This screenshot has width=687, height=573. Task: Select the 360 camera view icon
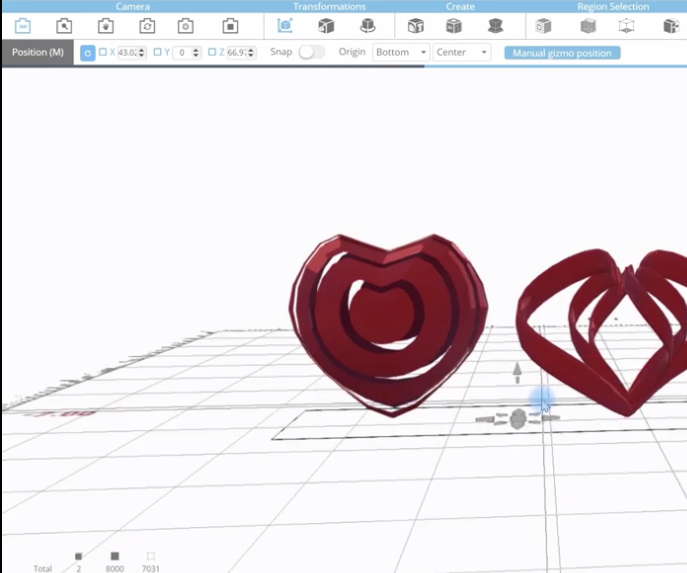click(x=23, y=26)
